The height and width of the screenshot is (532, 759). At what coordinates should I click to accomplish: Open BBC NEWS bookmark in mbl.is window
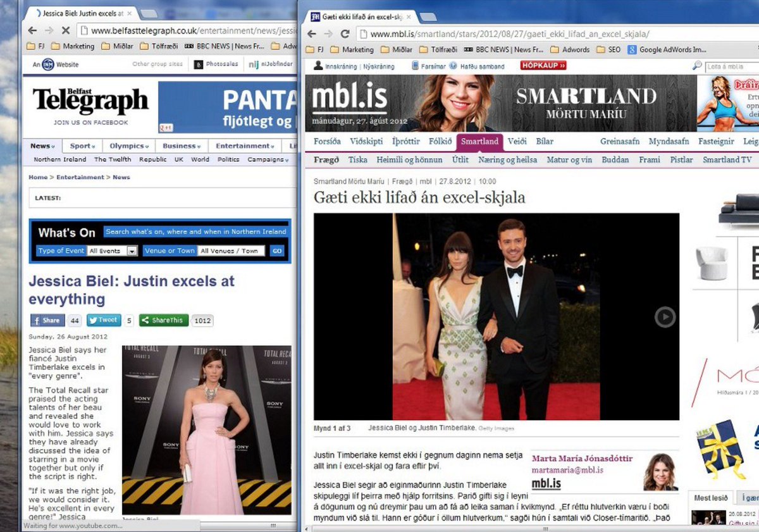(503, 49)
